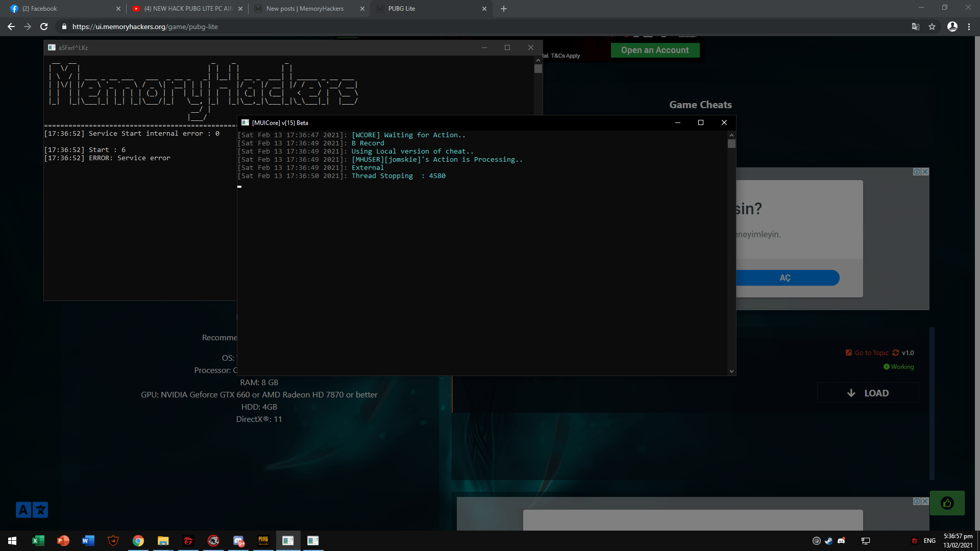
Task: Open the taskbar clock and date
Action: (x=958, y=541)
